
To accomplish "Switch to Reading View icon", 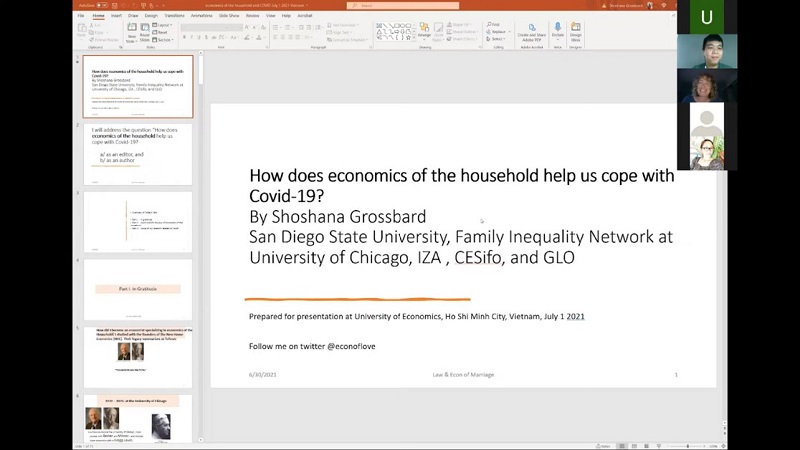I will point(646,446).
